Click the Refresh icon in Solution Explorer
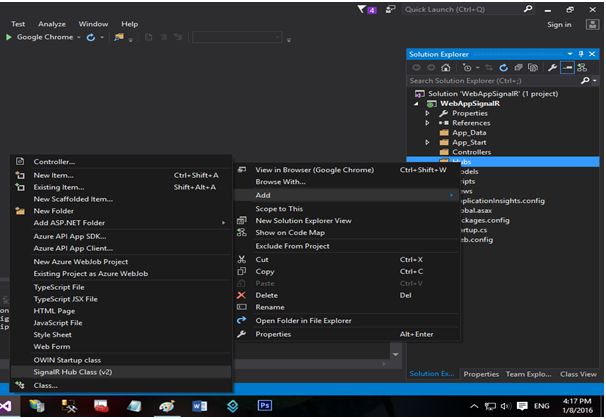The height and width of the screenshot is (419, 606). coord(503,68)
